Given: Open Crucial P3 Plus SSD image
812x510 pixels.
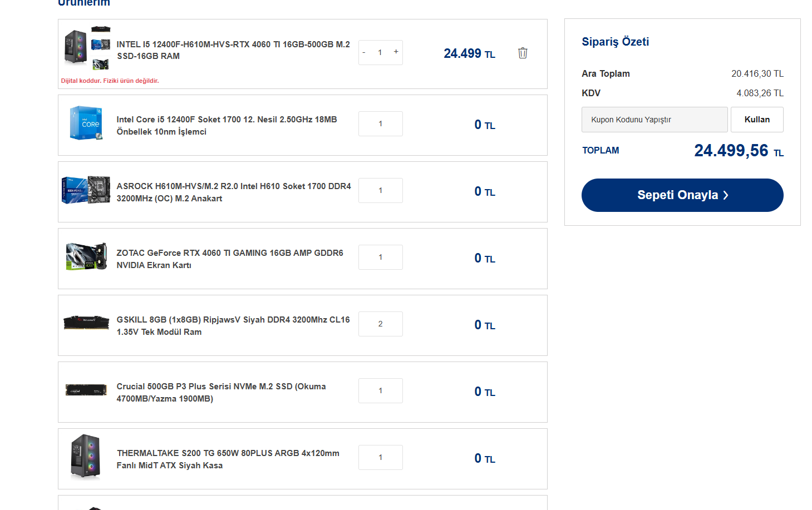Looking at the screenshot, I should pyautogui.click(x=86, y=390).
